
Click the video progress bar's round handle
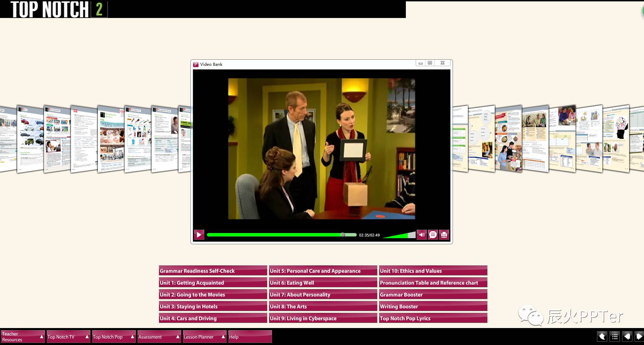click(343, 235)
